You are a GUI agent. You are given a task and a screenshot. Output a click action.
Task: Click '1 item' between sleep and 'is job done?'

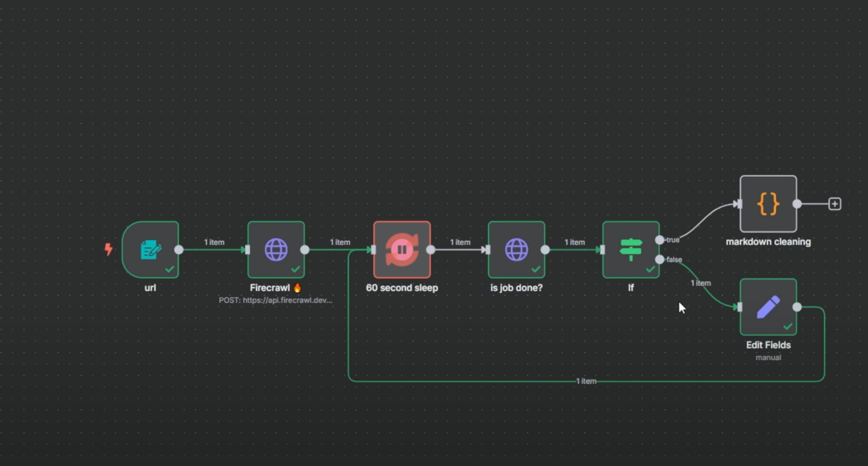coord(460,242)
